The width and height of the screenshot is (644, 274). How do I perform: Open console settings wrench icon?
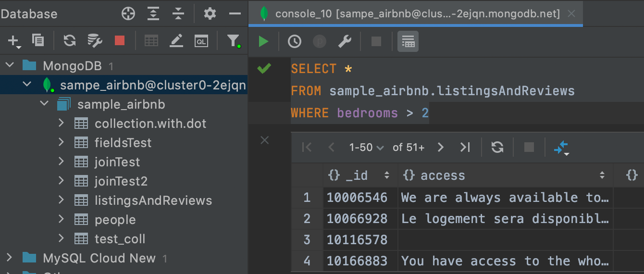[x=345, y=41]
